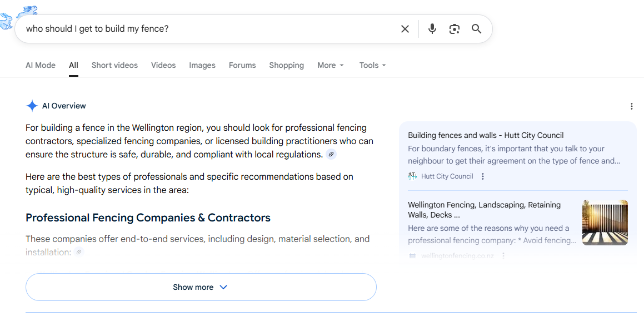Go to the Shopping tab
The width and height of the screenshot is (644, 316).
(287, 65)
